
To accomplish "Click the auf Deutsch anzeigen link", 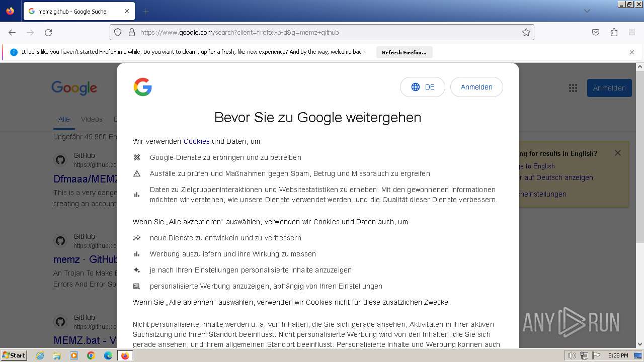I will pyautogui.click(x=556, y=177).
